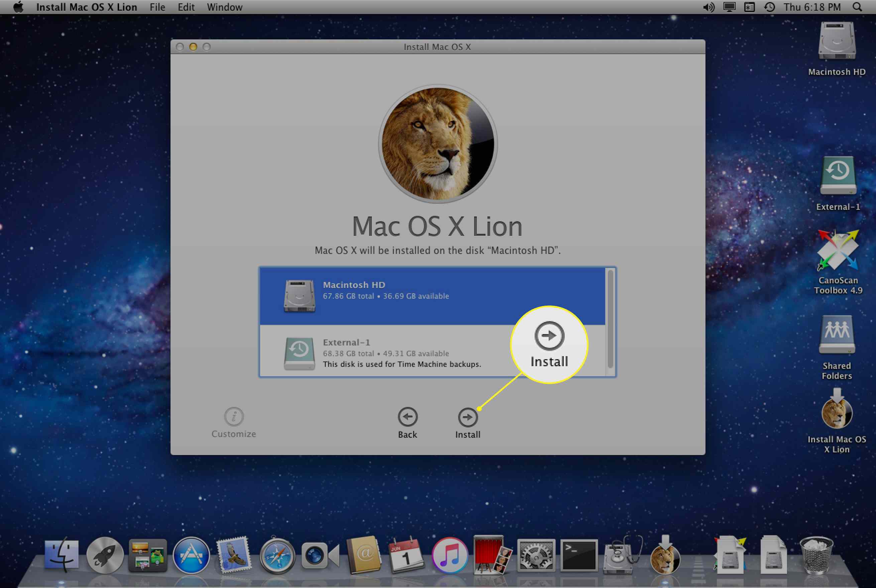Select the Macintosh HD disk row
This screenshot has height=588, width=876.
click(432, 296)
